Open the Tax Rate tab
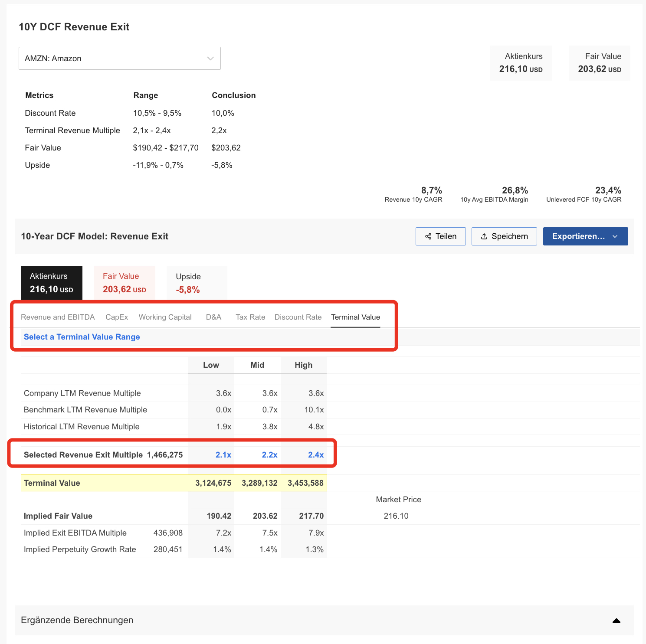This screenshot has height=644, width=646. (250, 317)
